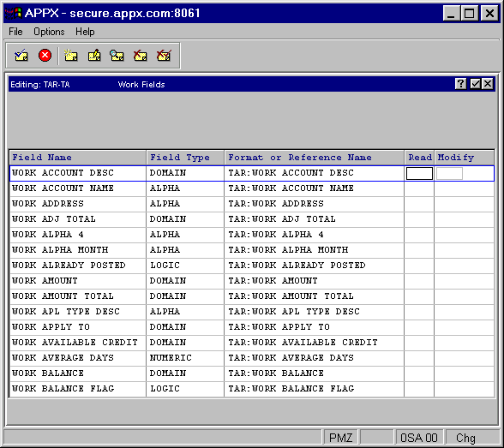
Task: Minimize the APPX window
Action: pyautogui.click(x=451, y=13)
